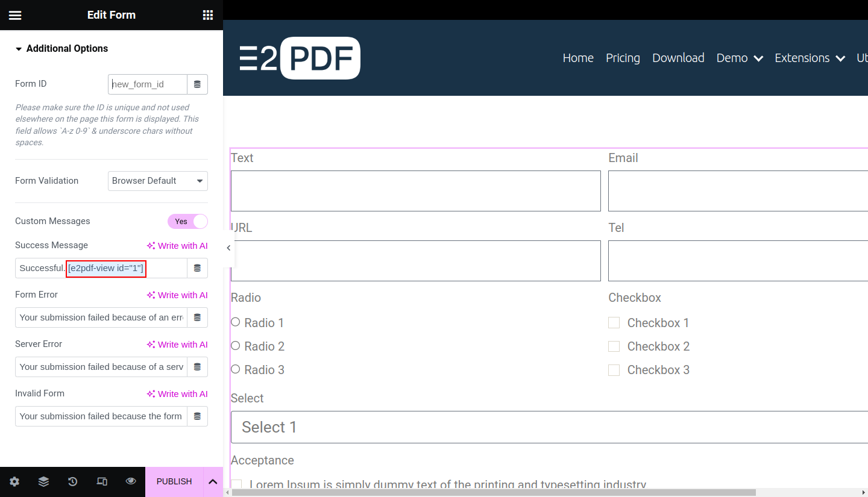
Task: Expand save options arrow next to Publish
Action: click(x=213, y=481)
